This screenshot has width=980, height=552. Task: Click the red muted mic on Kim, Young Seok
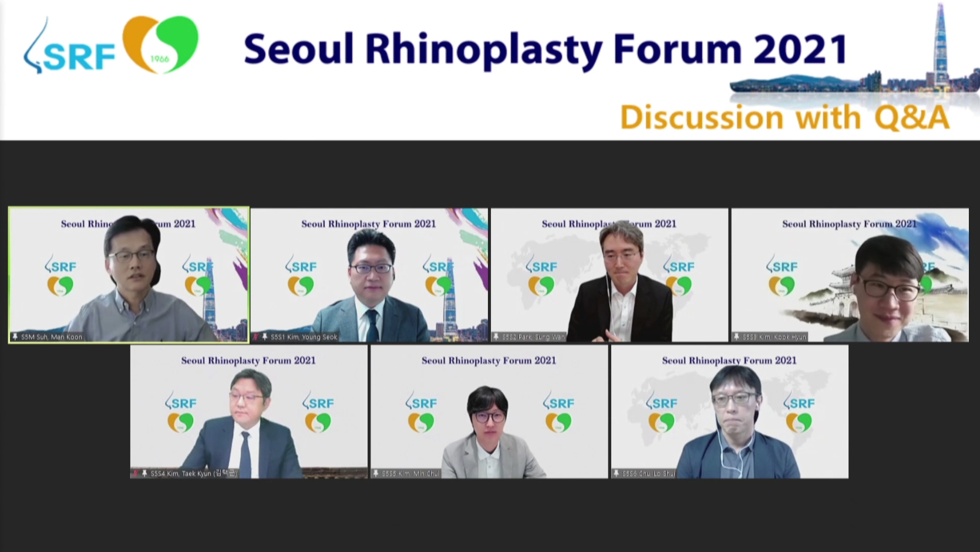click(256, 336)
